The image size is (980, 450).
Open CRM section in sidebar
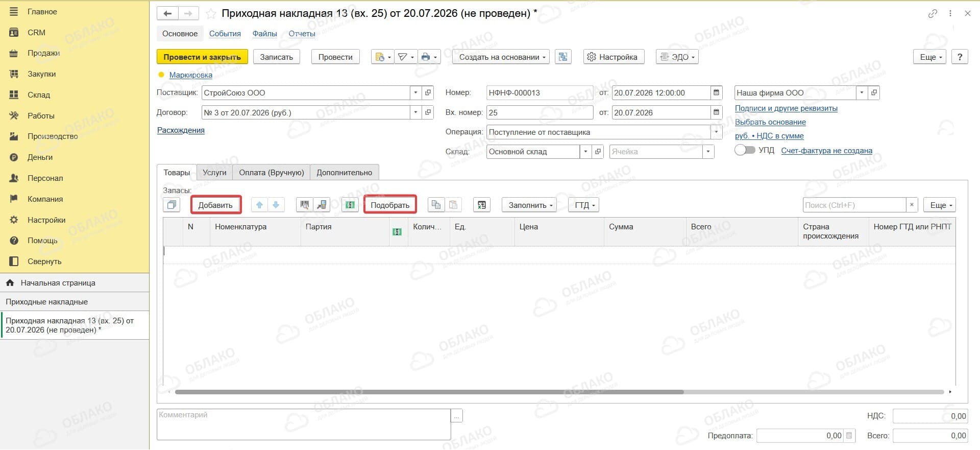tap(36, 32)
